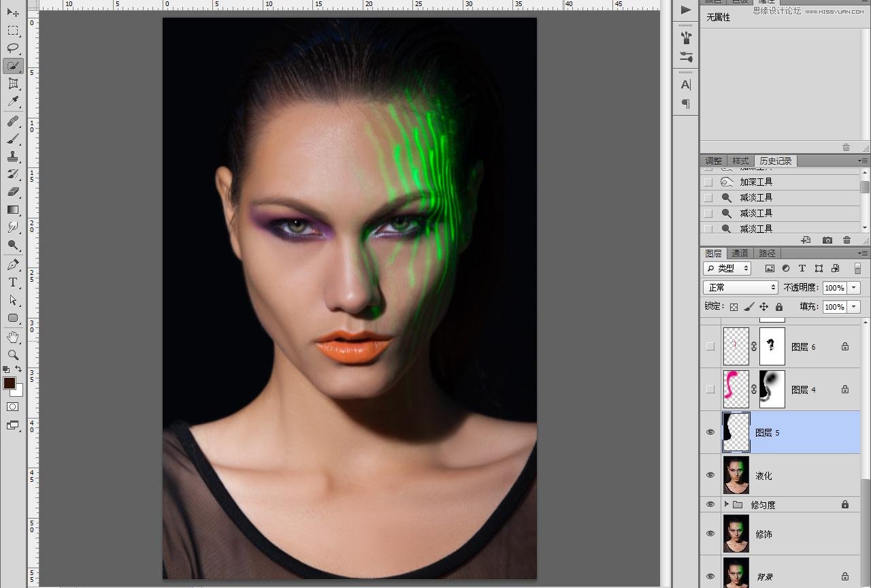Toggle the layer filtering switch on or off
871x588 pixels.
(857, 269)
